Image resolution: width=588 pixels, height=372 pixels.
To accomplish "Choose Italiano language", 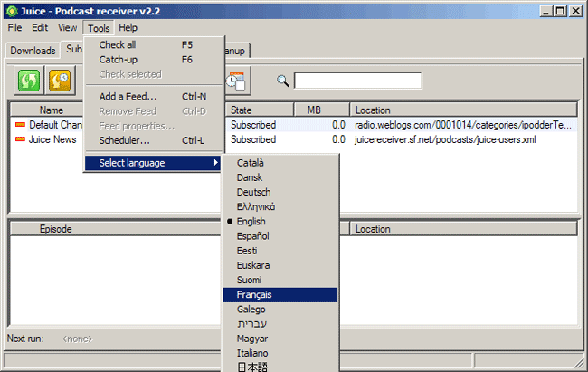I will pos(280,353).
